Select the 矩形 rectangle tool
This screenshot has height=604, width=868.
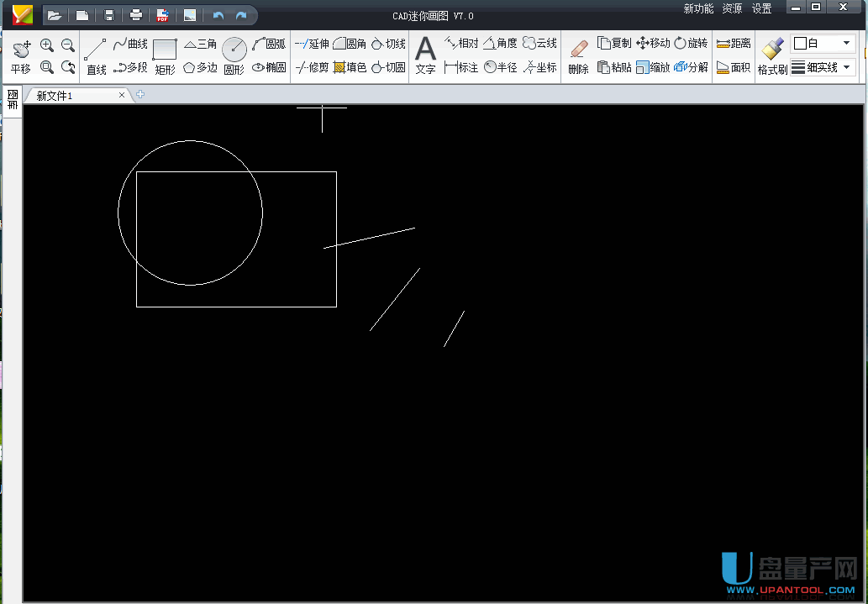(x=165, y=56)
